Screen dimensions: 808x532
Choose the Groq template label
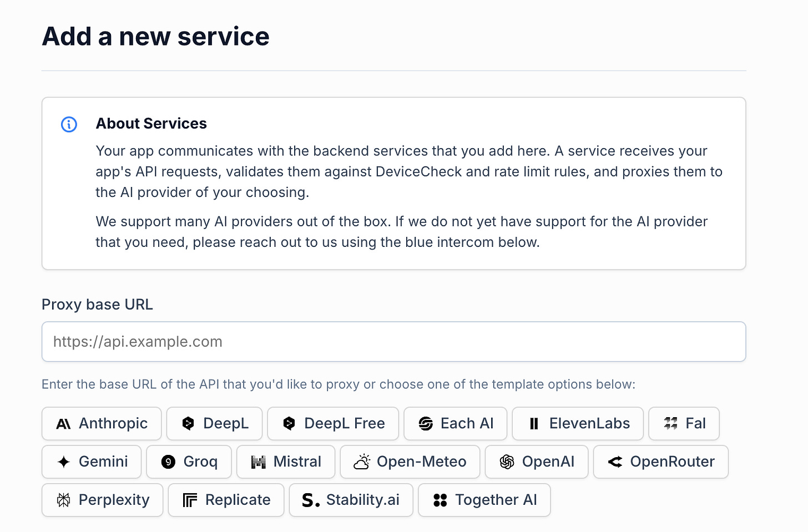click(200, 462)
